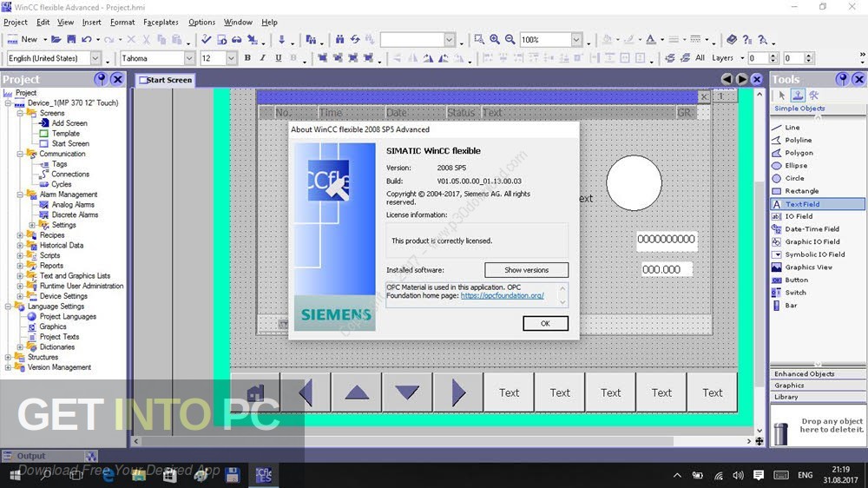This screenshot has height=488, width=868.
Task: Expand the Library group in Tools
Action: coord(818,397)
